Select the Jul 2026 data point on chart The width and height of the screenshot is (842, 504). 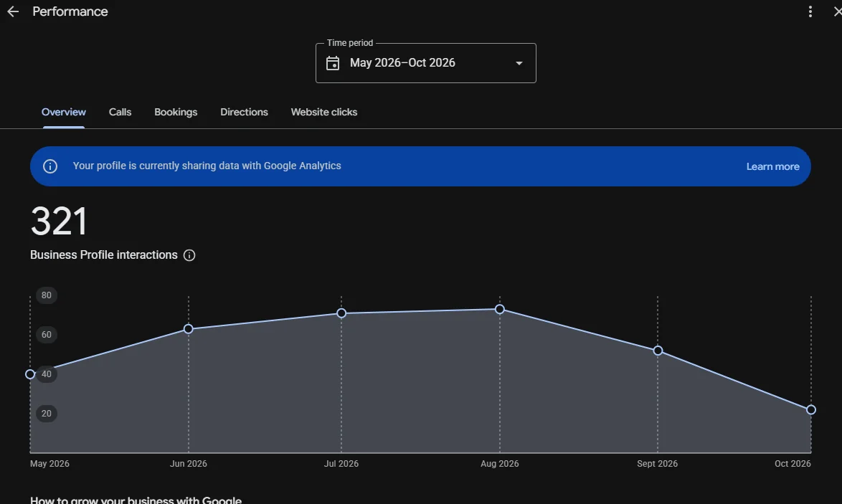(341, 313)
